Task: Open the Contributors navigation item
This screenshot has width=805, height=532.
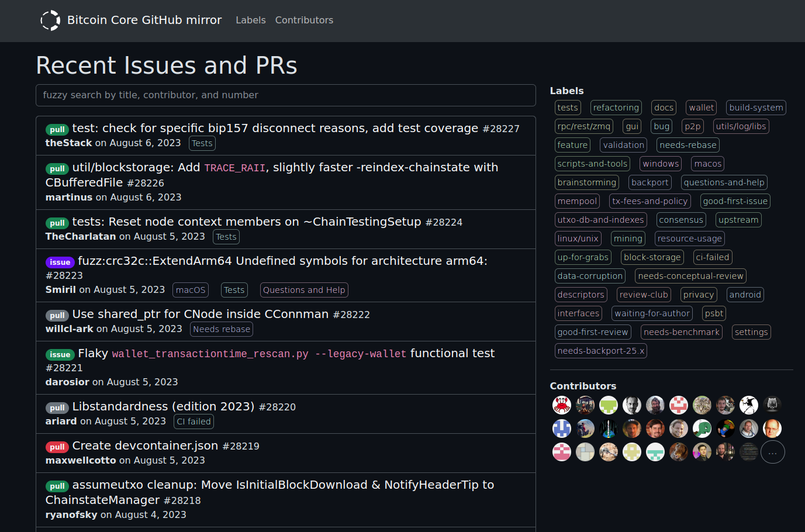Action: coord(304,20)
